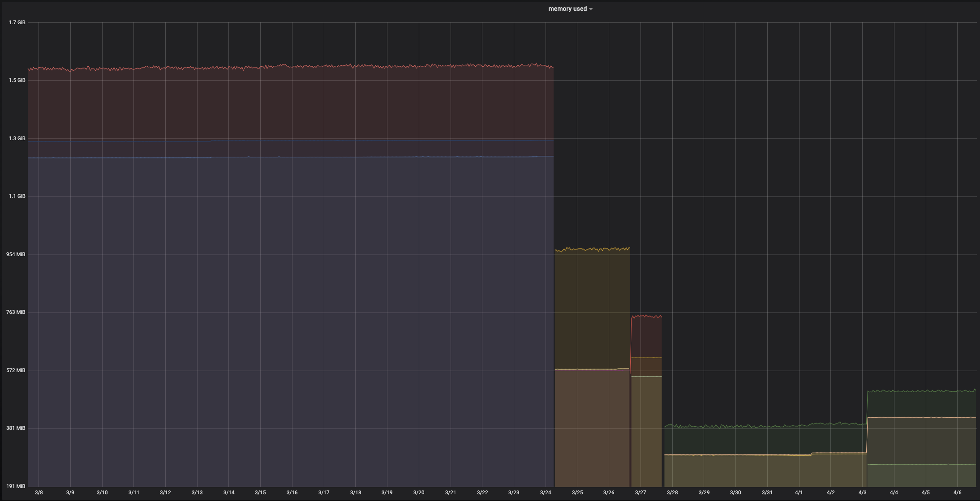The width and height of the screenshot is (980, 501).
Task: Open the memory used panel dropdown menu
Action: pyautogui.click(x=591, y=9)
